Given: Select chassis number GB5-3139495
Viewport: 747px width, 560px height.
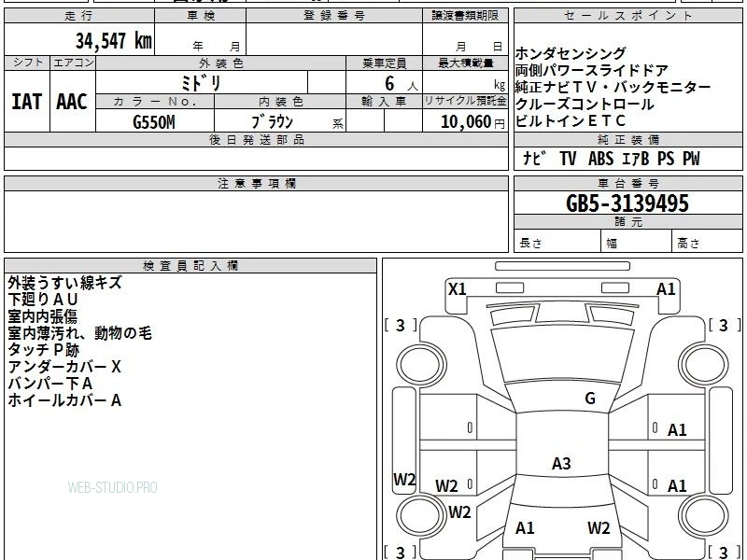Looking at the screenshot, I should (x=627, y=203).
